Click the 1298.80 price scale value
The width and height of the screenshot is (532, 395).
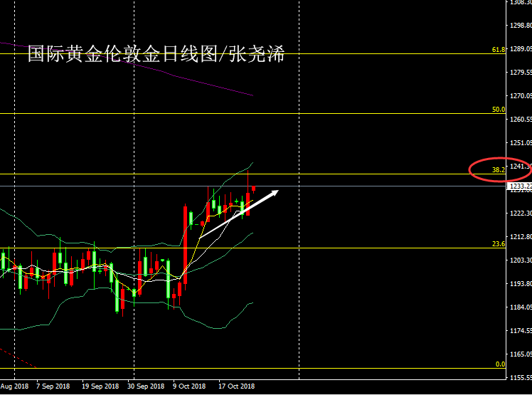(x=521, y=26)
